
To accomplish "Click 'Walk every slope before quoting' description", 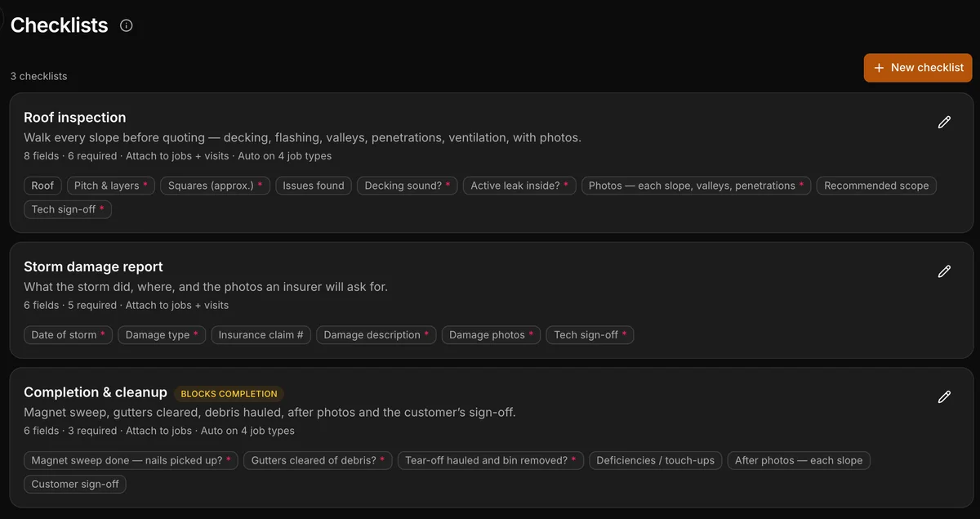I will (302, 137).
